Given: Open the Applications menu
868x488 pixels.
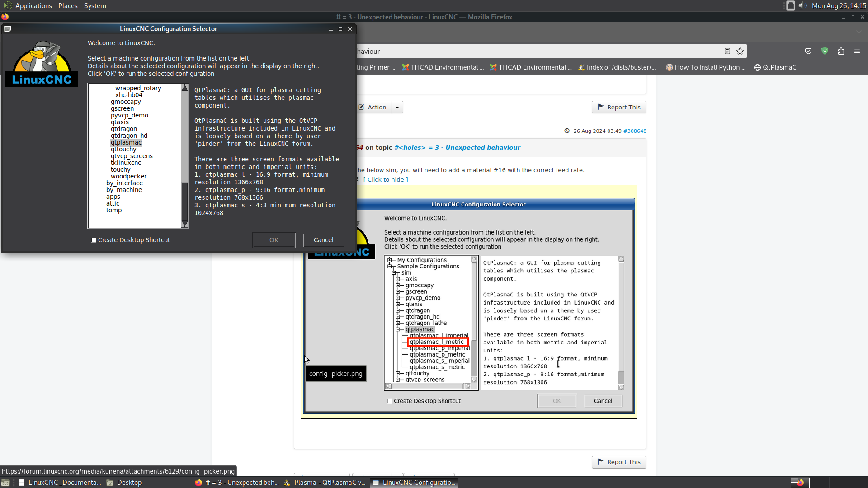Looking at the screenshot, I should pyautogui.click(x=33, y=5).
